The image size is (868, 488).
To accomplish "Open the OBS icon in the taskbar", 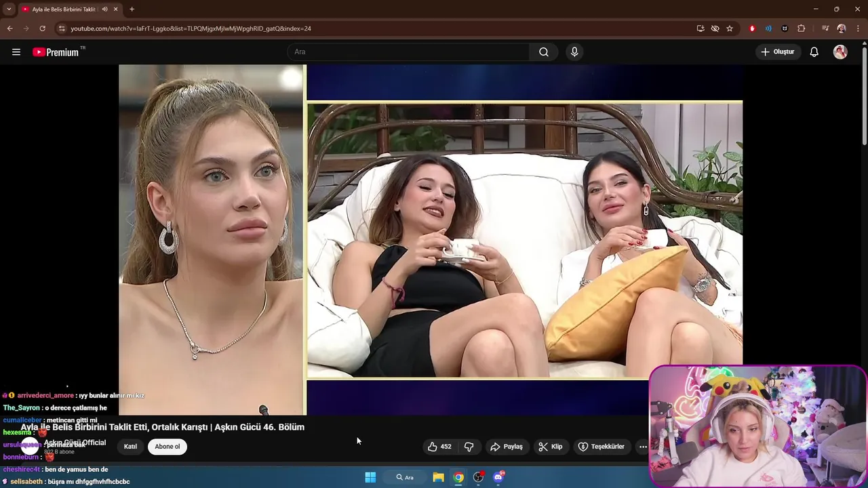I will click(x=479, y=477).
